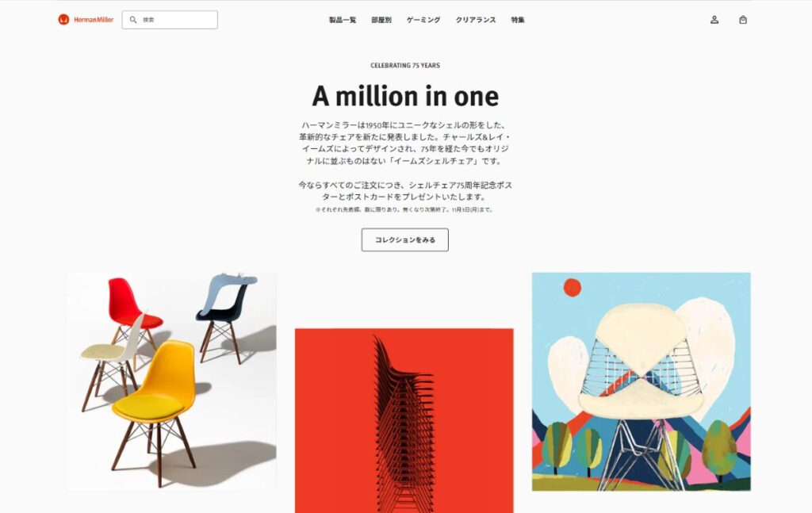This screenshot has height=513, width=812.
Task: Click the A million in one headline
Action: click(405, 96)
